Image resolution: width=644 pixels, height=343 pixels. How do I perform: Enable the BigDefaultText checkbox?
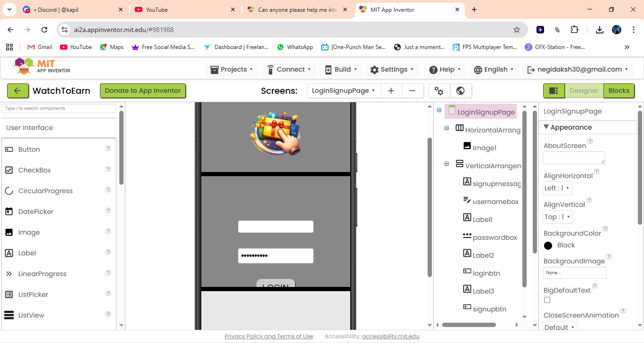click(x=547, y=300)
